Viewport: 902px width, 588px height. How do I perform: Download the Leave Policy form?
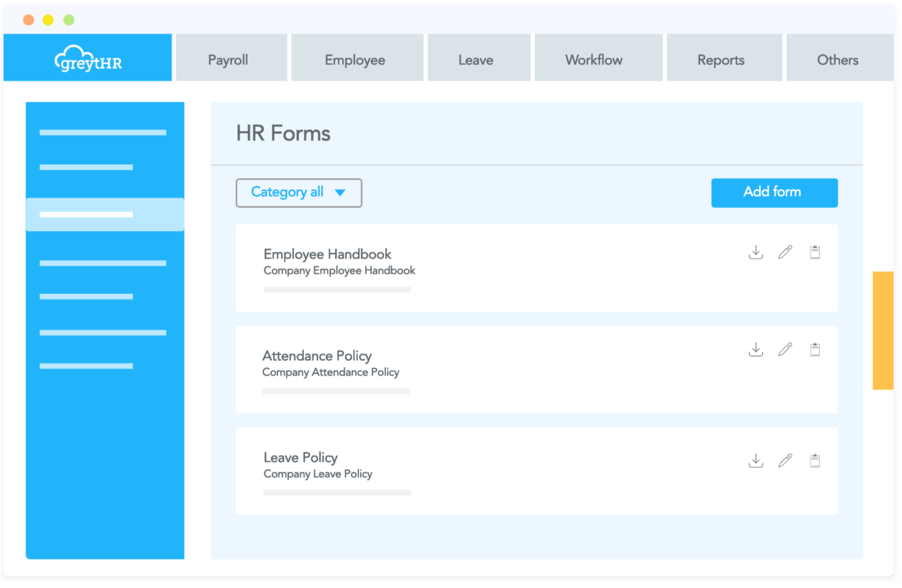tap(756, 461)
